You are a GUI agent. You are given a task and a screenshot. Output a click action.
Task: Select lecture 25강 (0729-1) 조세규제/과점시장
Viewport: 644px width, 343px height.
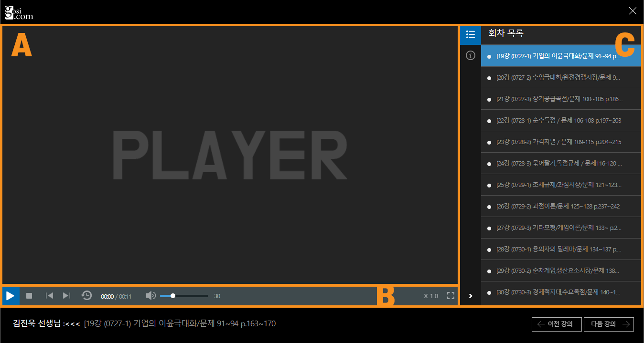(561, 185)
